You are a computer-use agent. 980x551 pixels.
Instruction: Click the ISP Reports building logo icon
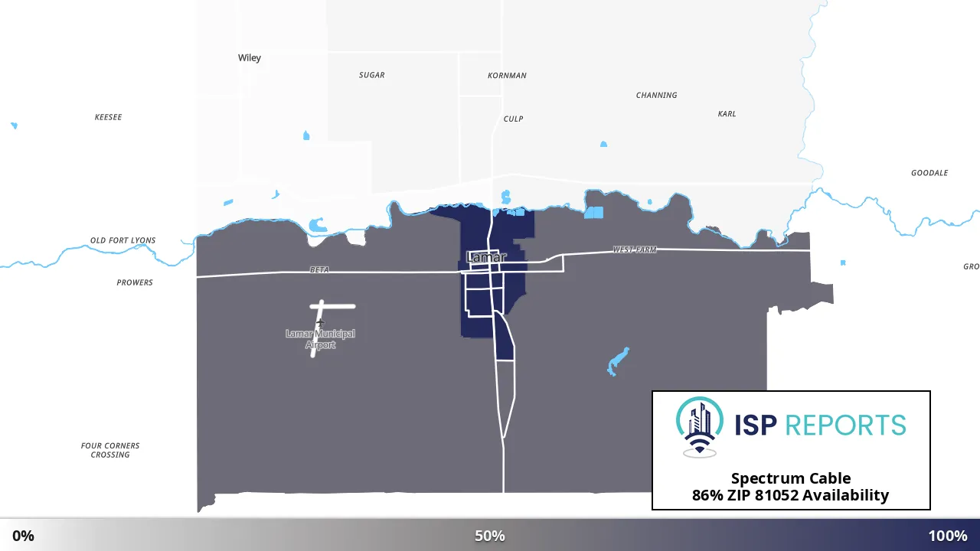pyautogui.click(x=700, y=427)
